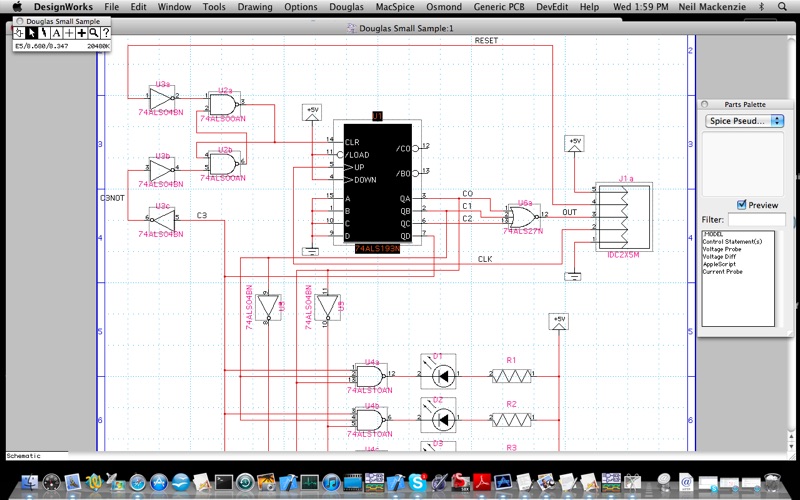This screenshot has width=800, height=500.
Task: Select the question mark help tool
Action: [x=105, y=33]
